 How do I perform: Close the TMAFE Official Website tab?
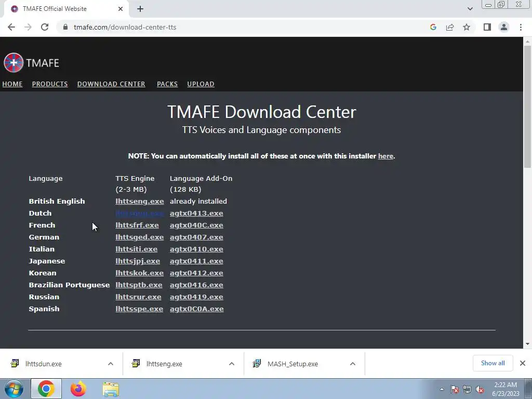(x=121, y=9)
